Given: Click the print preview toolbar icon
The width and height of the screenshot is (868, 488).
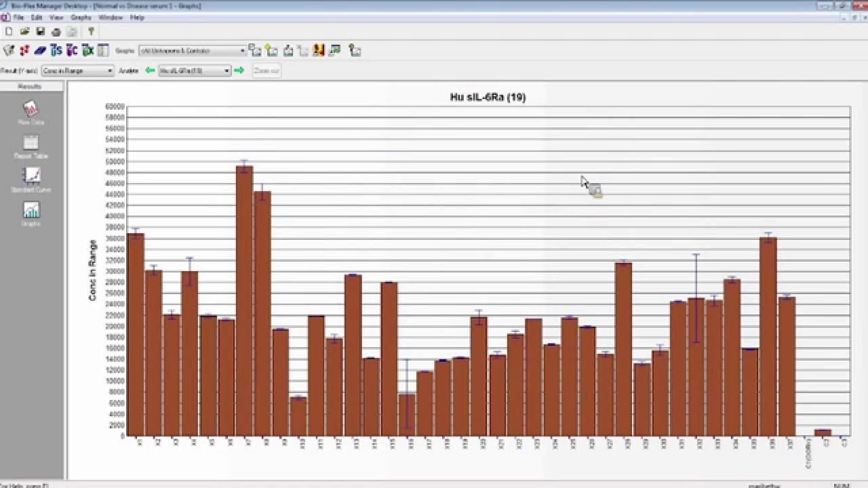Looking at the screenshot, I should (72, 32).
